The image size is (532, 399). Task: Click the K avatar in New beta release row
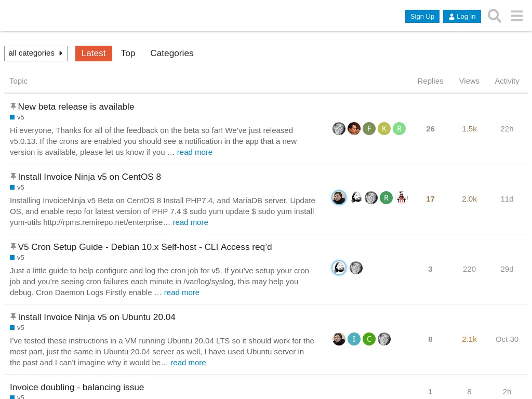384,129
